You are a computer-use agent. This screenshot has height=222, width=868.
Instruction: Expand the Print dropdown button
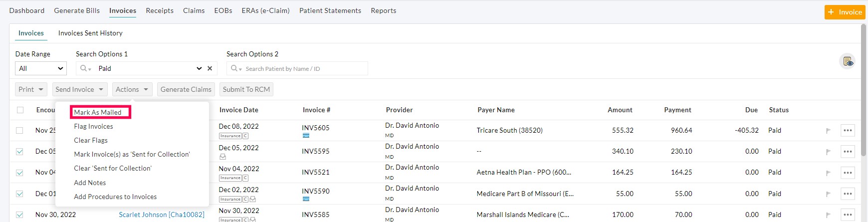[31, 89]
